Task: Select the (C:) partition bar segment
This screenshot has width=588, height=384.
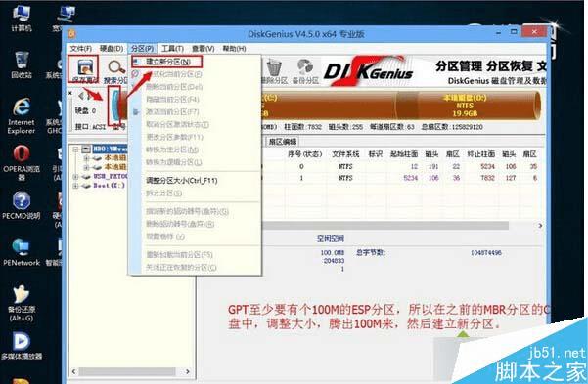Action: [328, 106]
